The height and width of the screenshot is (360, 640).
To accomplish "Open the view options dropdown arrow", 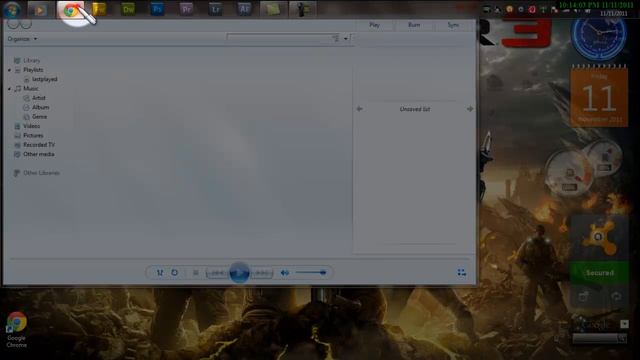I will tap(346, 38).
